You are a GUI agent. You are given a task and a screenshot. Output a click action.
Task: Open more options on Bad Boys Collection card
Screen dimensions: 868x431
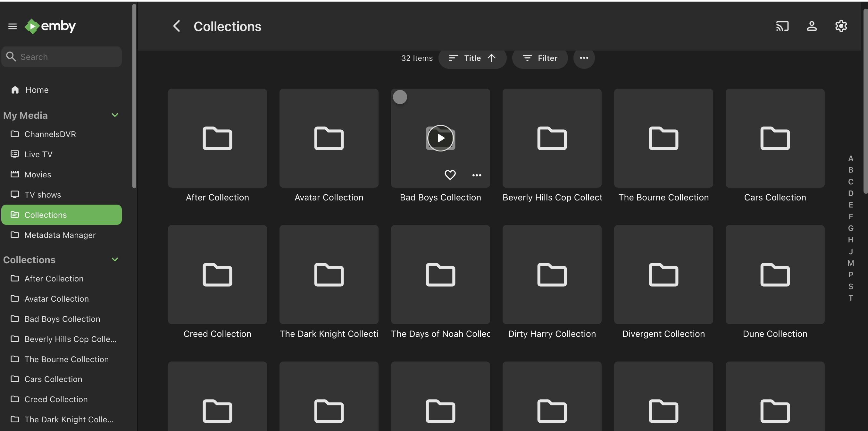[476, 175]
